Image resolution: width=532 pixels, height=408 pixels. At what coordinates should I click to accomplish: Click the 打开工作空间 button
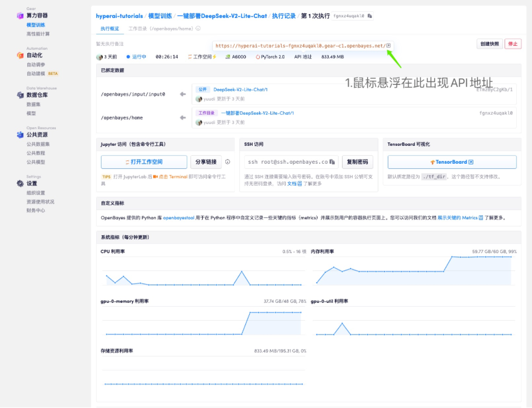pyautogui.click(x=144, y=162)
